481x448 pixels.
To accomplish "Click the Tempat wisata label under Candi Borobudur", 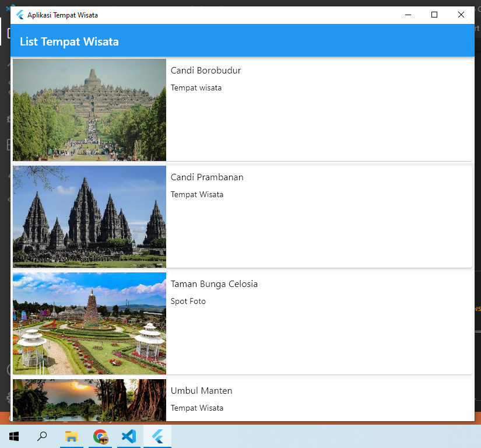I will coord(196,87).
